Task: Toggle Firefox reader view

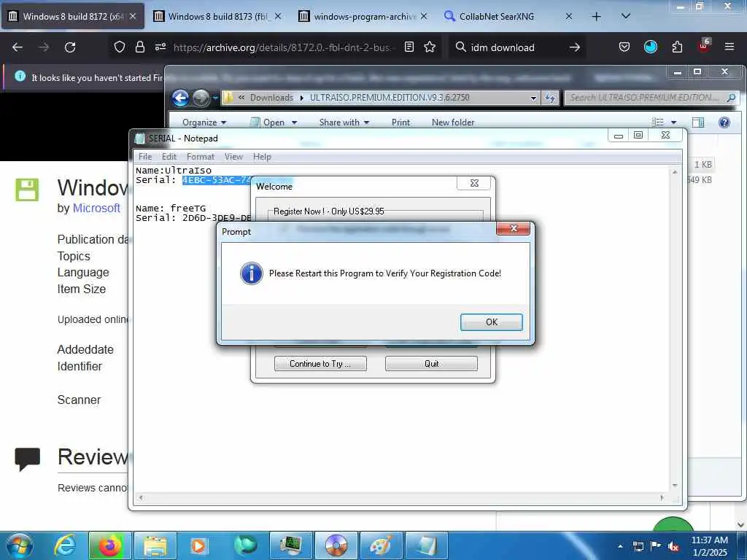Action: click(409, 47)
